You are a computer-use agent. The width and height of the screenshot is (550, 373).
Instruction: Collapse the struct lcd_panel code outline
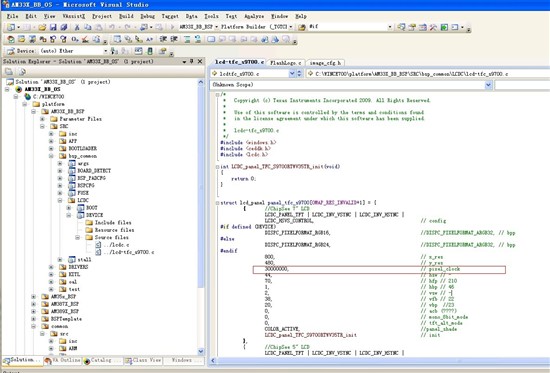click(217, 203)
